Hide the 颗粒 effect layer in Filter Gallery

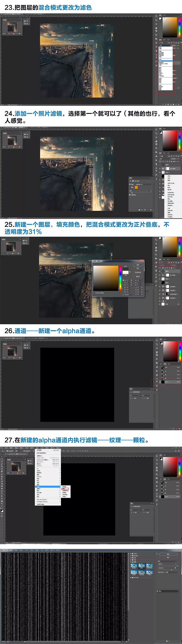157,591
